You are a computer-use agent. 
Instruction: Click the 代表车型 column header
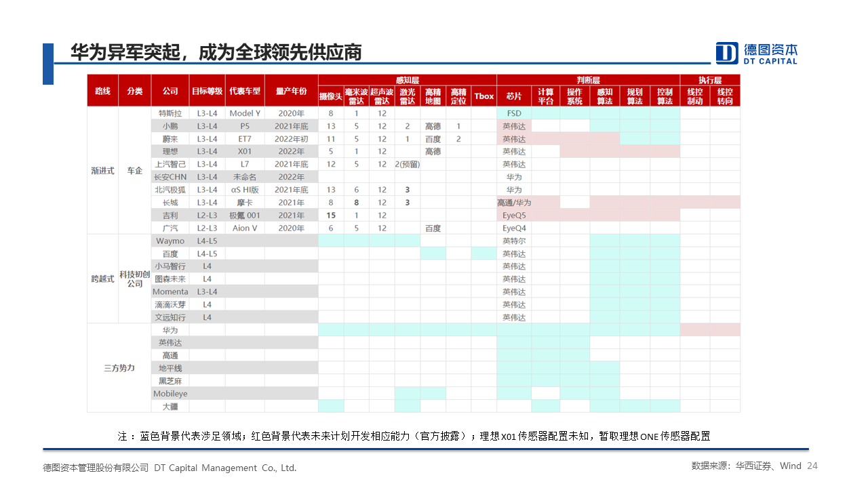point(245,91)
